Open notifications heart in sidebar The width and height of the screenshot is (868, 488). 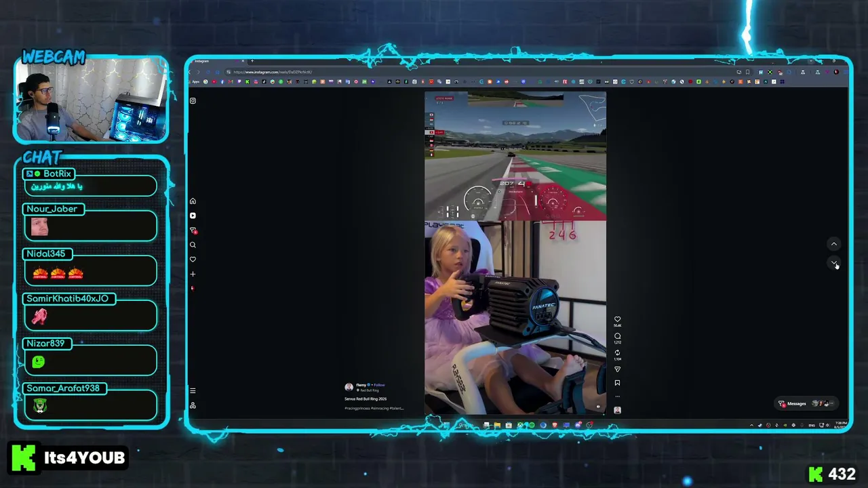193,260
